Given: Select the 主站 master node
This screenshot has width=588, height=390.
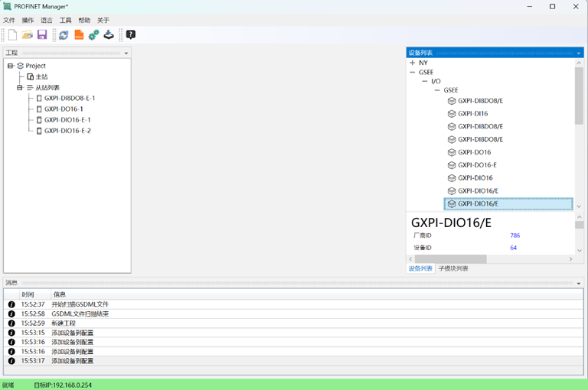Looking at the screenshot, I should point(41,76).
